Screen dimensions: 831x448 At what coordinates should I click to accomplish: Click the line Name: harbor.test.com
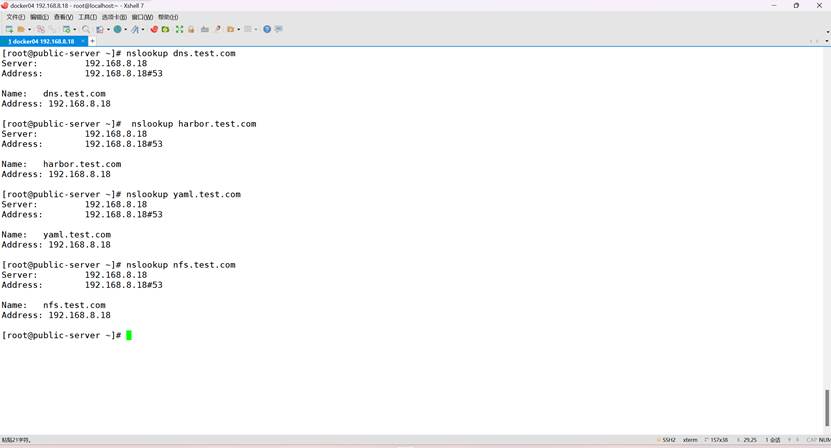(x=61, y=164)
